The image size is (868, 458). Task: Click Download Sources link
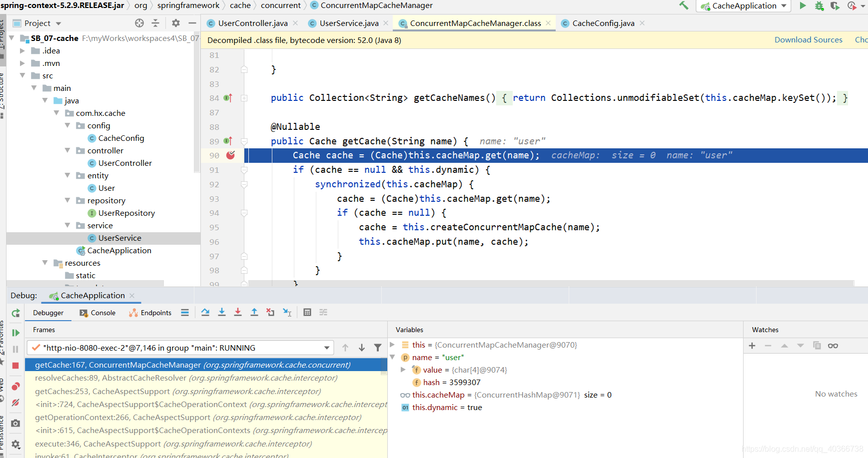(808, 40)
